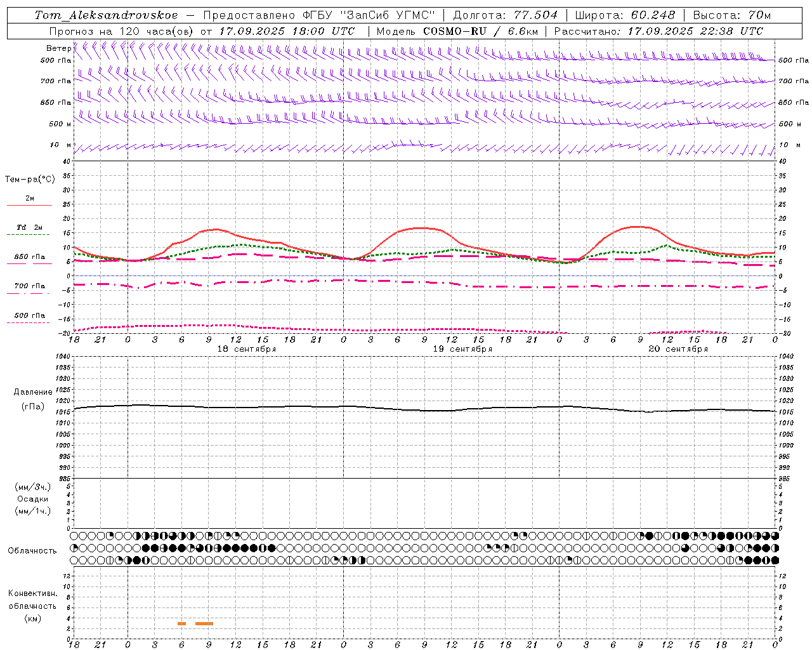Click the (мм/3ч.) precipitation unit label
The height and width of the screenshot is (650, 812).
[33, 487]
